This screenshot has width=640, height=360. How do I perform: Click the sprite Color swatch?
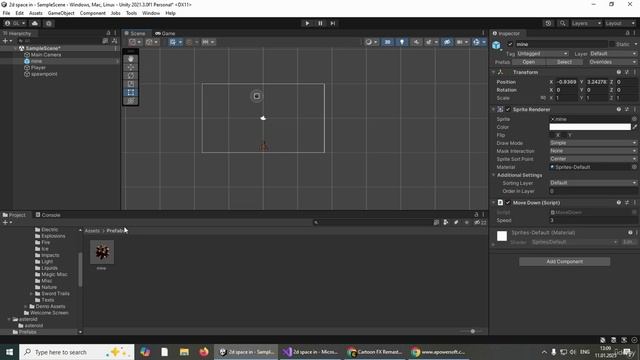590,127
